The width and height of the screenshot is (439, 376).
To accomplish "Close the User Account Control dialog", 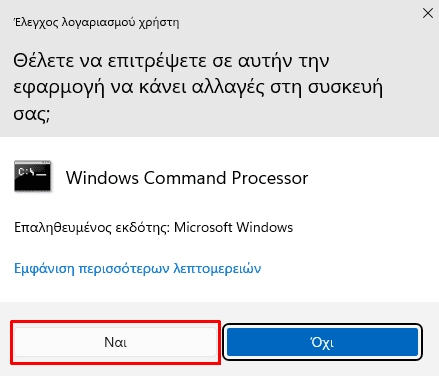I will [428, 13].
